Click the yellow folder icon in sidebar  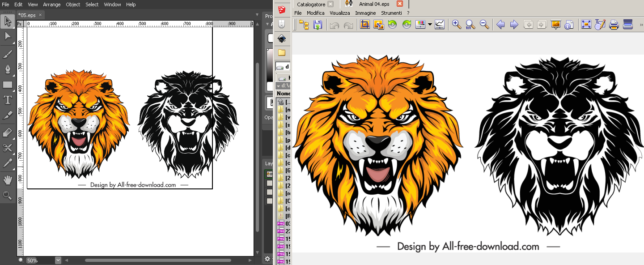pyautogui.click(x=282, y=53)
